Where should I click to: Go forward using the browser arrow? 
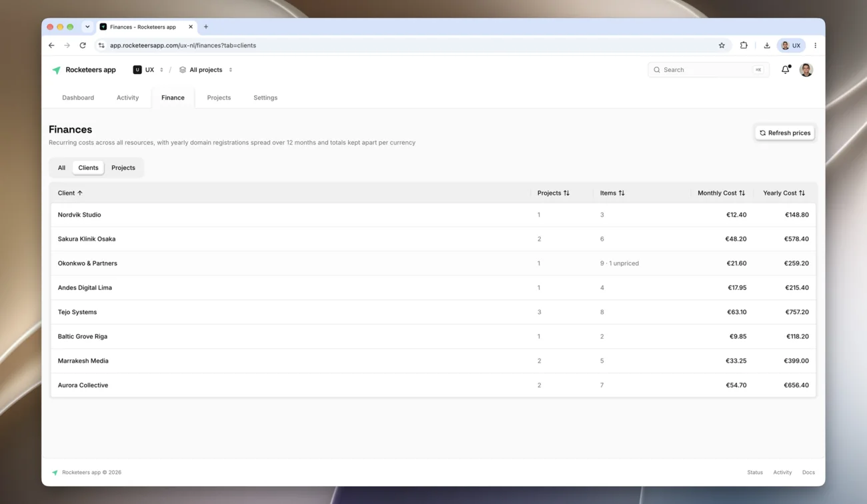point(67,45)
